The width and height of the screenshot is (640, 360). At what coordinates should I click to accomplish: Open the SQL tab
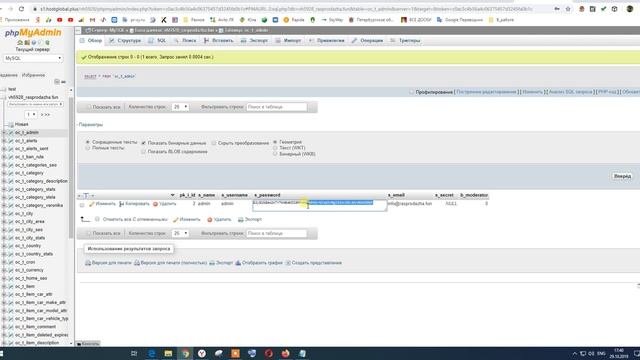coord(158,40)
